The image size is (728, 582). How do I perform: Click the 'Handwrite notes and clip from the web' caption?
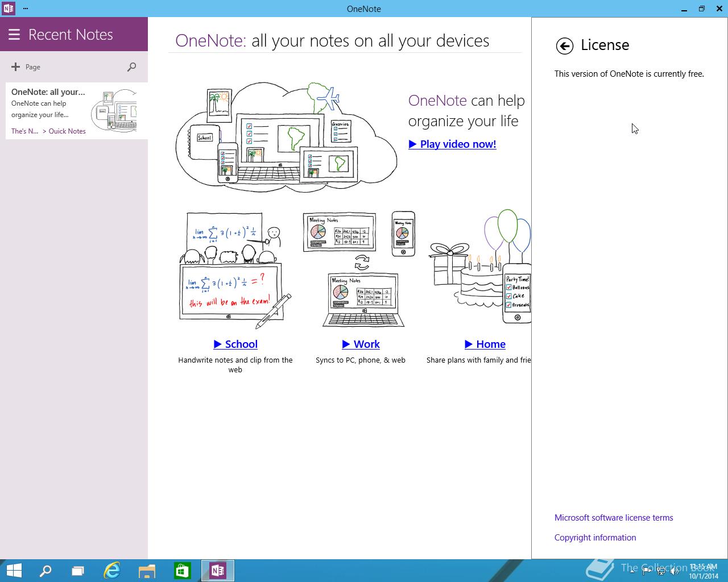pos(235,365)
